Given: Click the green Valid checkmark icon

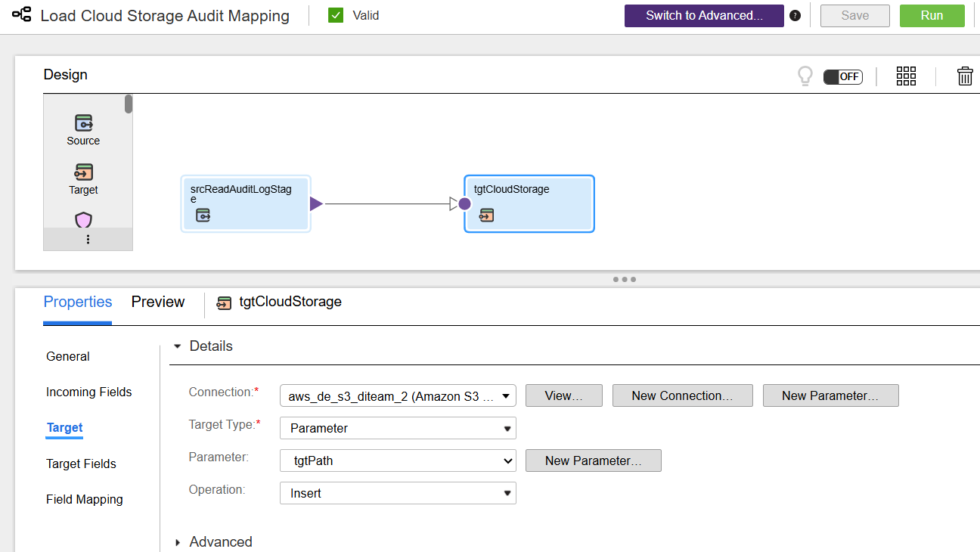Looking at the screenshot, I should pyautogui.click(x=336, y=15).
